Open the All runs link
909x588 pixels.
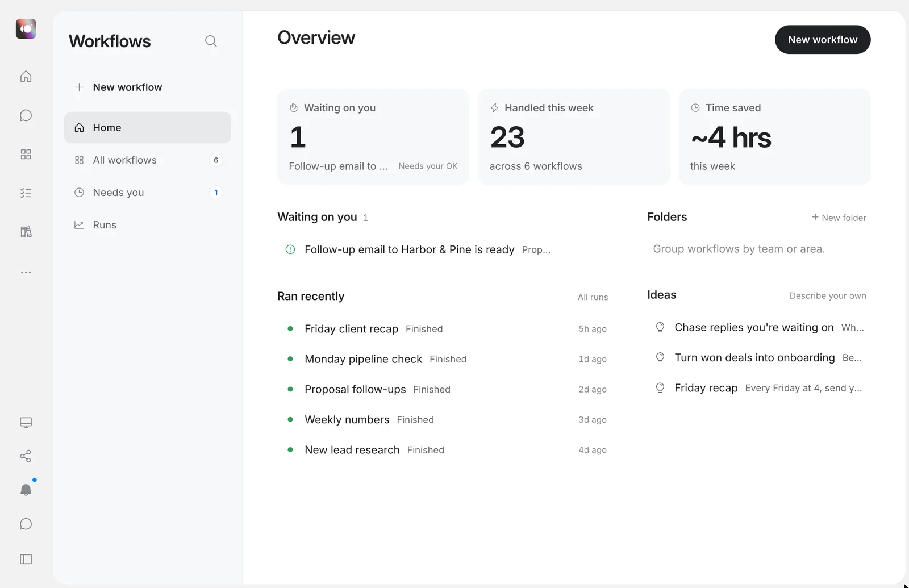[x=593, y=297]
